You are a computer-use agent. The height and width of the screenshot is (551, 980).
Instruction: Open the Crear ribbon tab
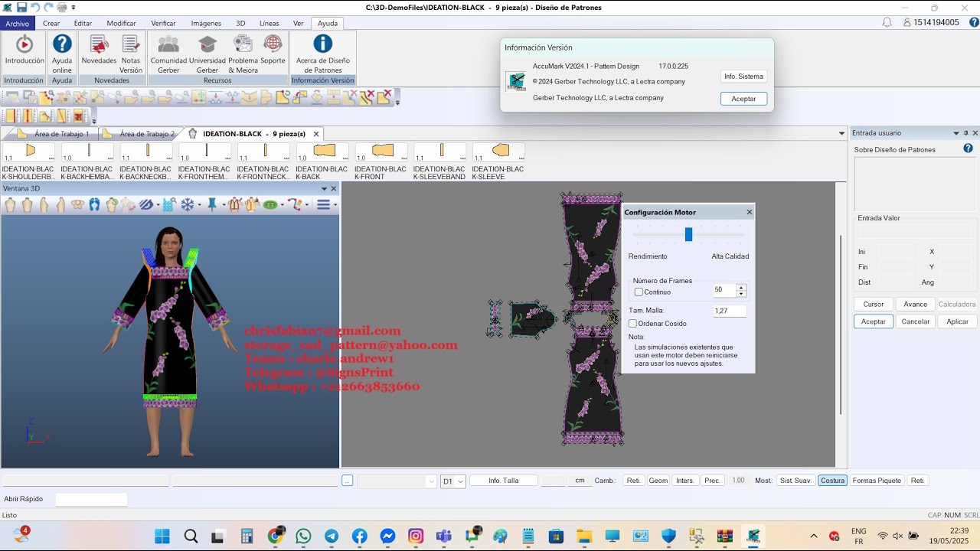pyautogui.click(x=51, y=23)
